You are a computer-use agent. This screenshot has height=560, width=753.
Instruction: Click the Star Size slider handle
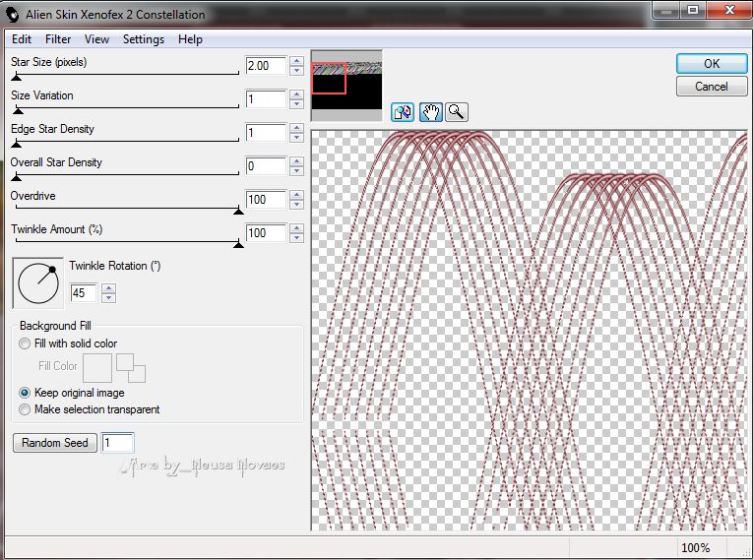pyautogui.click(x=17, y=77)
